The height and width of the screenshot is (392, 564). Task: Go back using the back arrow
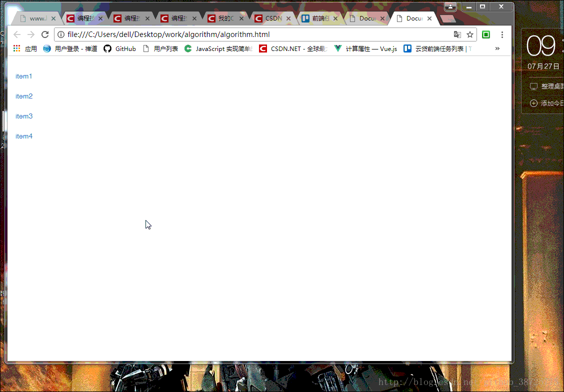(17, 34)
